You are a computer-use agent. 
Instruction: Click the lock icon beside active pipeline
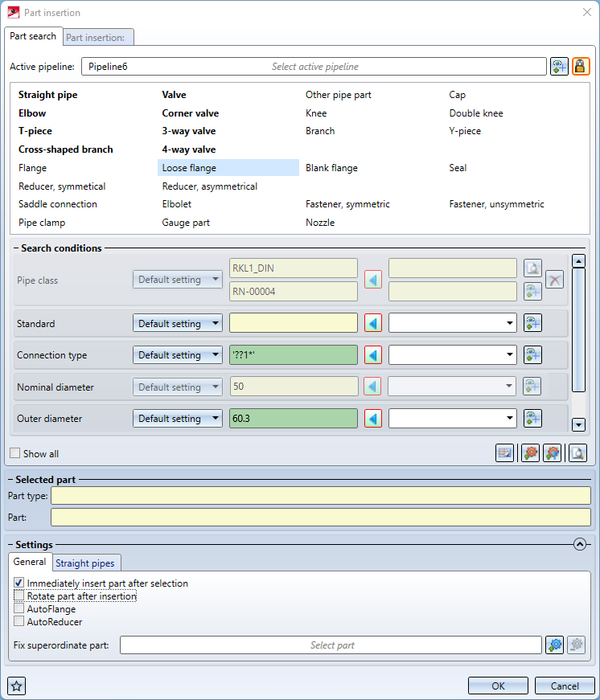click(581, 67)
